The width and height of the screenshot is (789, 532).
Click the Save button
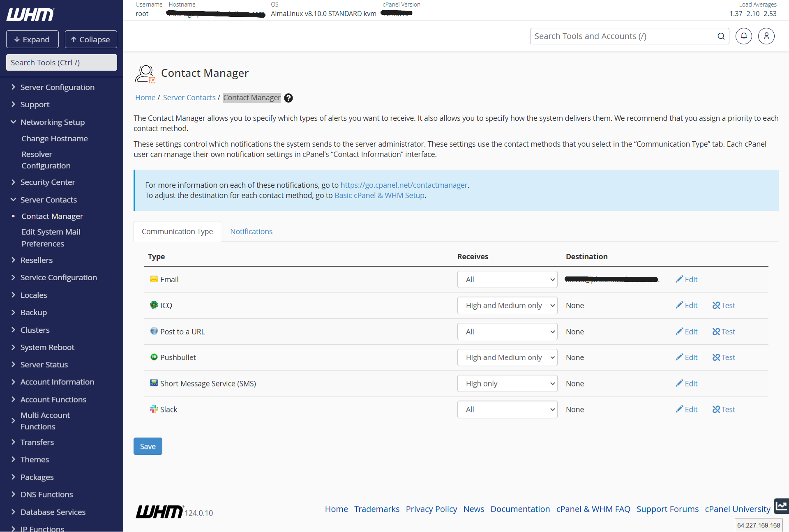(x=148, y=446)
